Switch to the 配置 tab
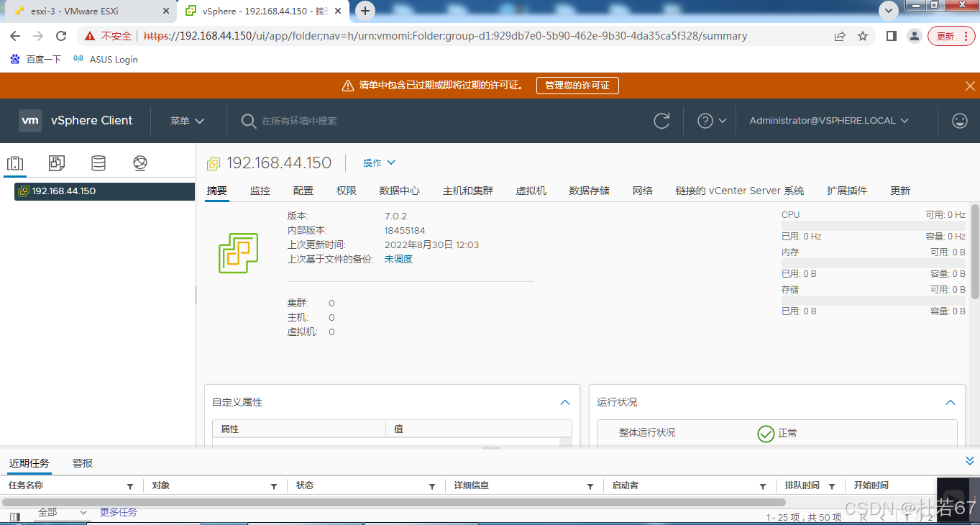 pyautogui.click(x=303, y=191)
